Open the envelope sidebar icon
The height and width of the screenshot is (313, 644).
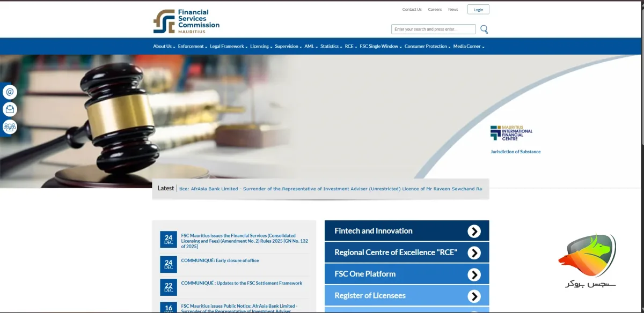click(x=10, y=109)
